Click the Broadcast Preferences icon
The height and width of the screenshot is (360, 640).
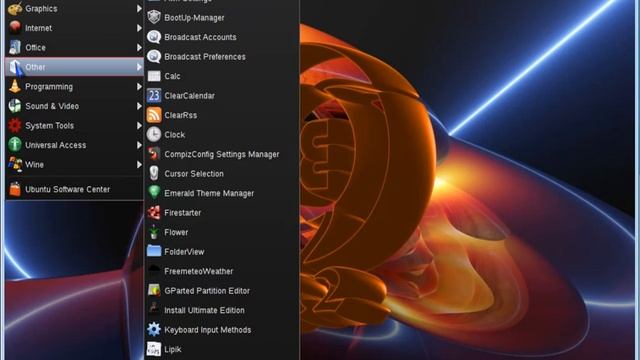[154, 56]
